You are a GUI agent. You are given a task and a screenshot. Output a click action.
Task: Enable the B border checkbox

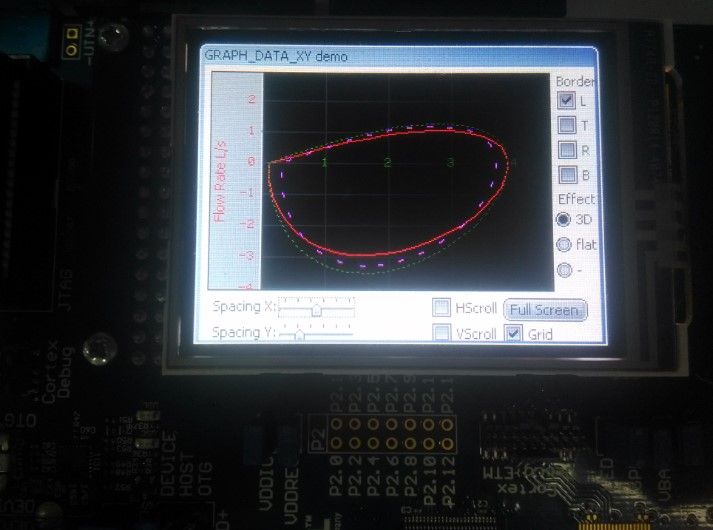[x=568, y=175]
